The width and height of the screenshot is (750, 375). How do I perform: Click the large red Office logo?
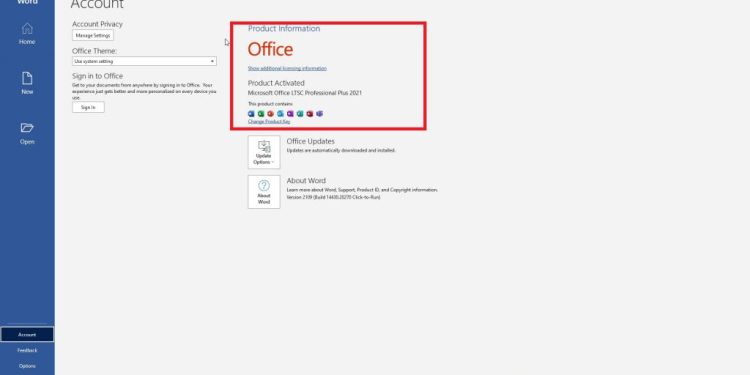(x=270, y=49)
